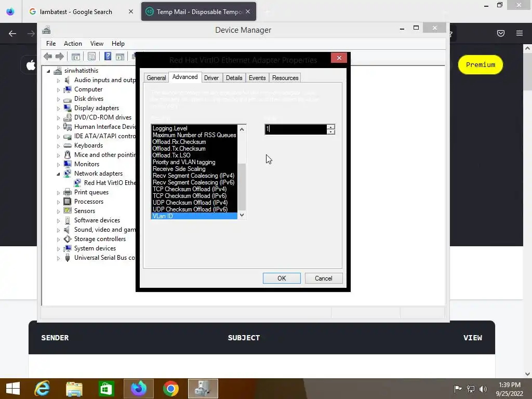Switch to the General tab
Image resolution: width=532 pixels, height=399 pixels.
pyautogui.click(x=156, y=78)
